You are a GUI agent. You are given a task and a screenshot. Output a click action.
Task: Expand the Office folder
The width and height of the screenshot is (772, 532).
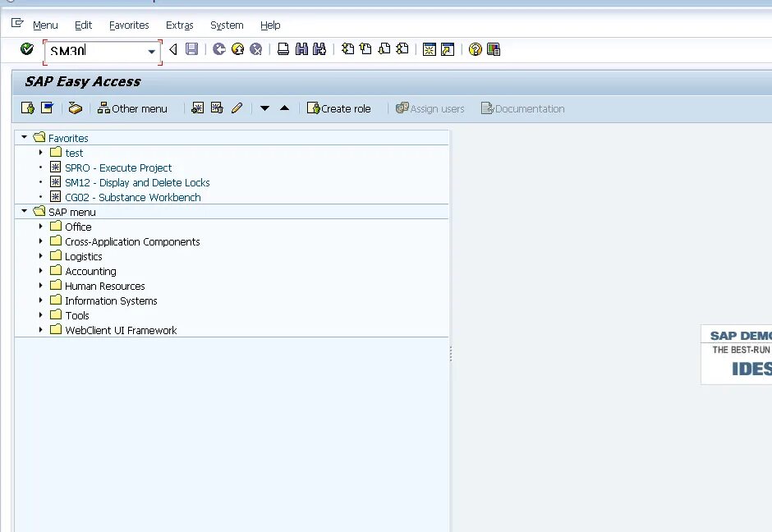tap(40, 227)
